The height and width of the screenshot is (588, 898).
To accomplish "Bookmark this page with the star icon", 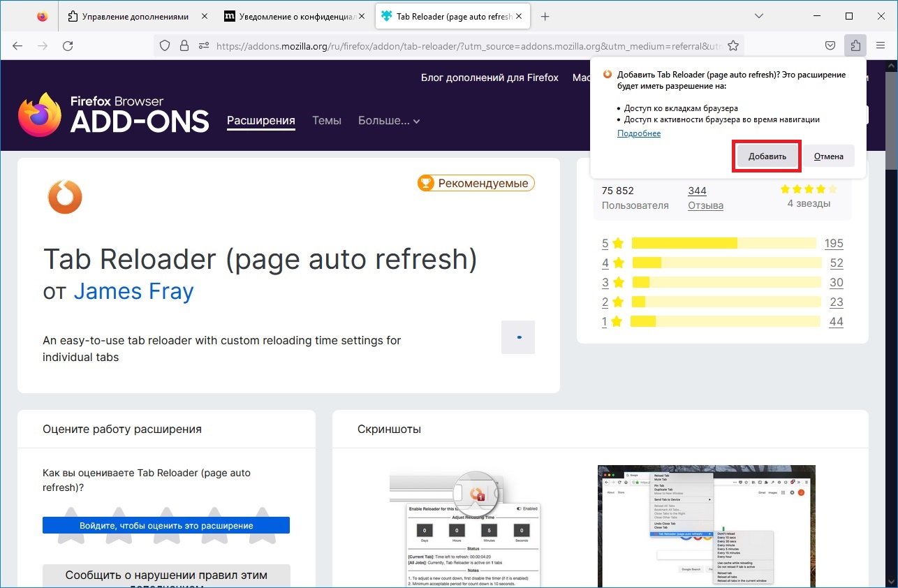I will point(733,46).
